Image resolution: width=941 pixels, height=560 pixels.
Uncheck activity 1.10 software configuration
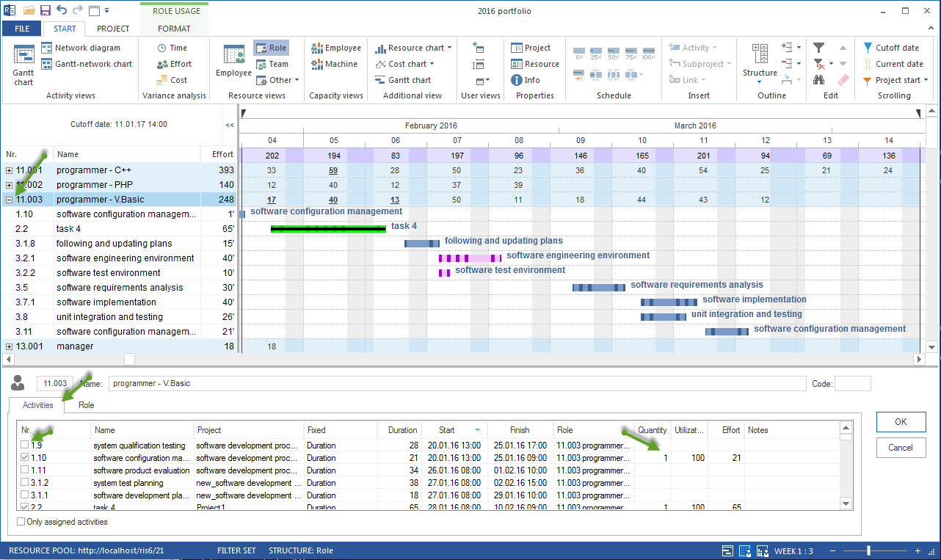(25, 458)
